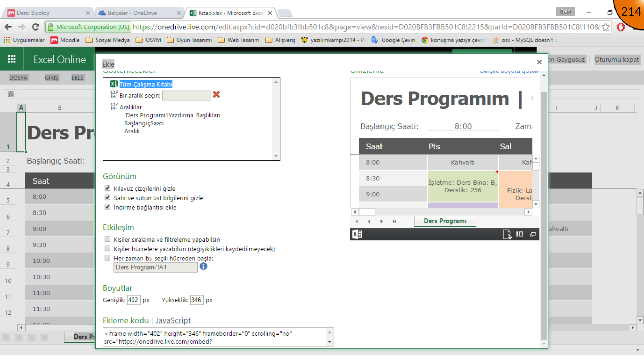
Task: Open the Google Çeviri bookmark
Action: click(x=394, y=40)
